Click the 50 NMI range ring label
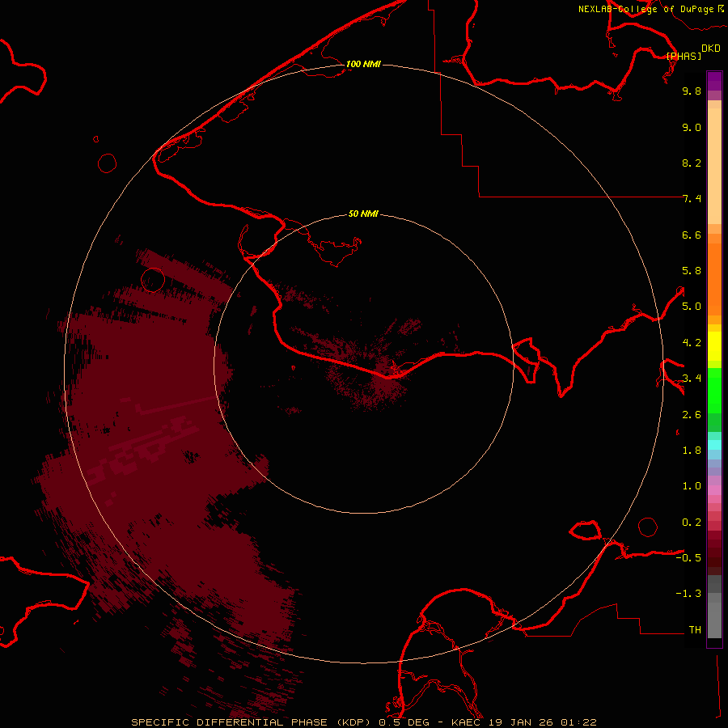Viewport: 728px width, 728px height. coord(363,214)
